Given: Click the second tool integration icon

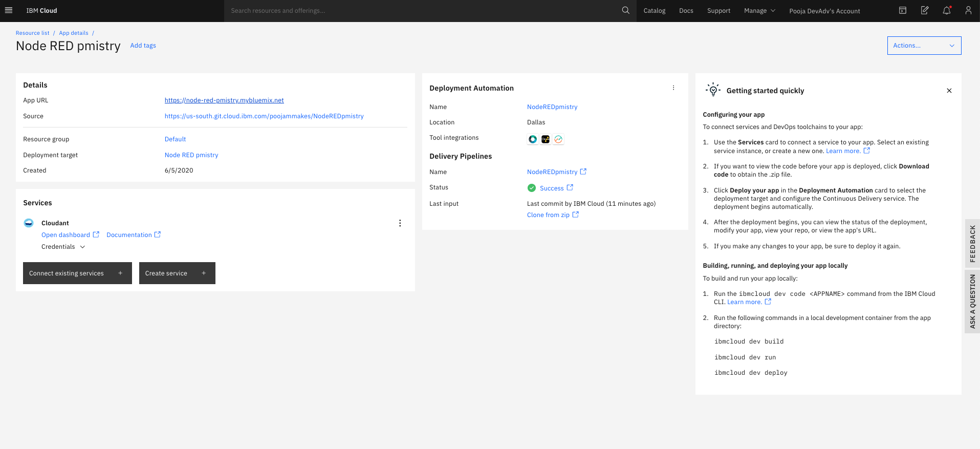Looking at the screenshot, I should coord(546,139).
